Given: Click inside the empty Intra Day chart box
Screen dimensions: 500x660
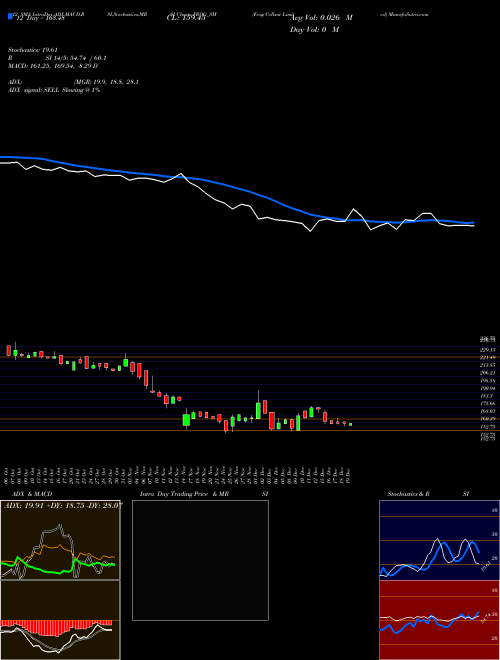Looking at the screenshot, I should point(200,560).
